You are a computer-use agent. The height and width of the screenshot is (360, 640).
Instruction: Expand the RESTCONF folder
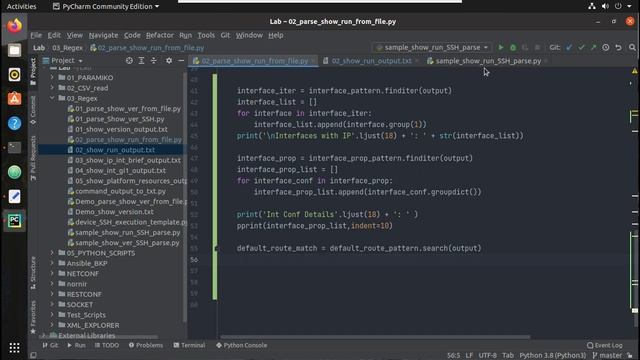click(x=52, y=294)
